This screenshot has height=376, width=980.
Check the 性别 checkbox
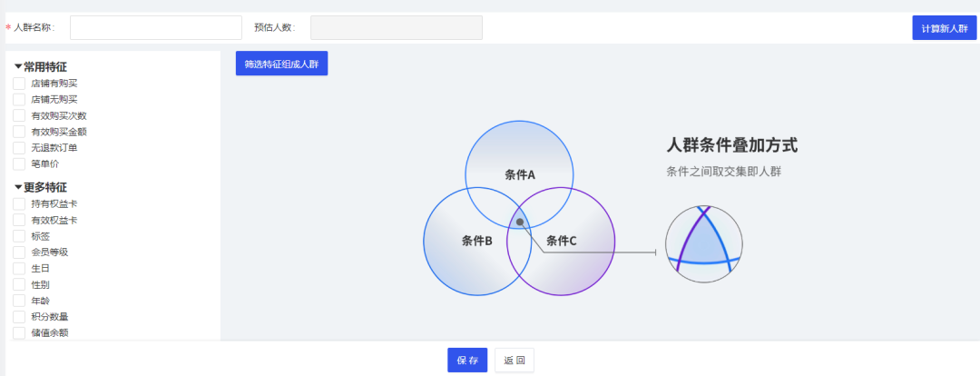click(x=19, y=284)
